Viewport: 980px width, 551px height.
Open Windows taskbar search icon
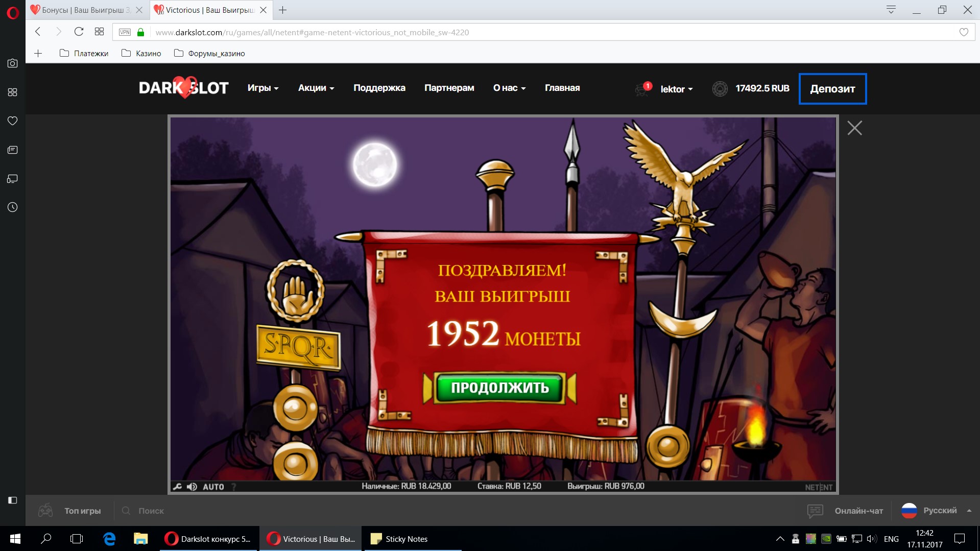(x=46, y=539)
